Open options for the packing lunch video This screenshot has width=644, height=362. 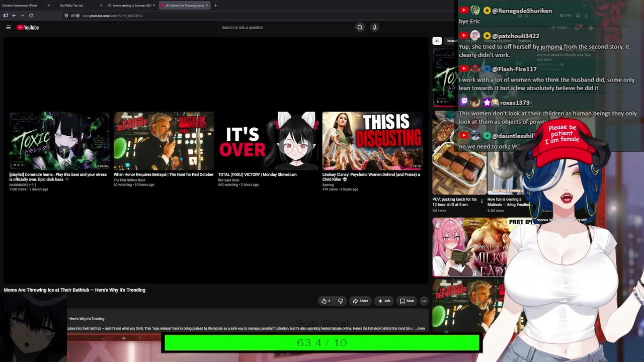[x=481, y=202]
